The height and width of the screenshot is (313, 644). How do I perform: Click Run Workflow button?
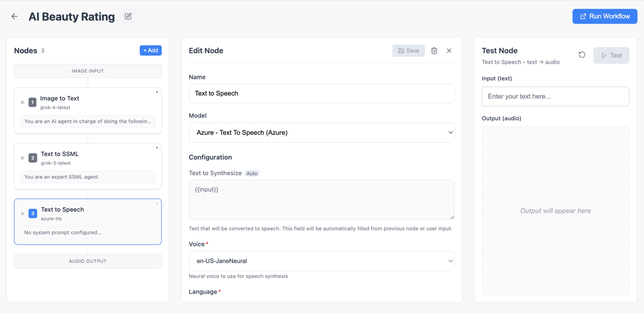(x=604, y=16)
